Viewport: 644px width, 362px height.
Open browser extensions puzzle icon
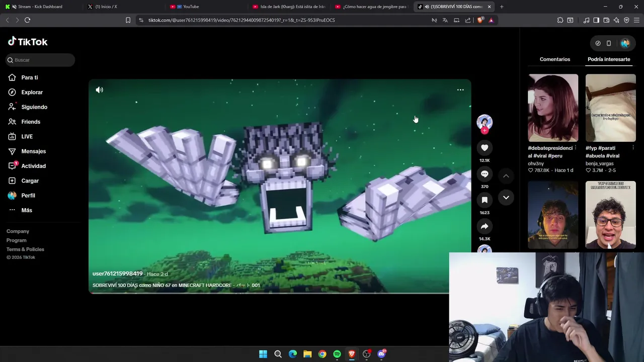click(560, 20)
